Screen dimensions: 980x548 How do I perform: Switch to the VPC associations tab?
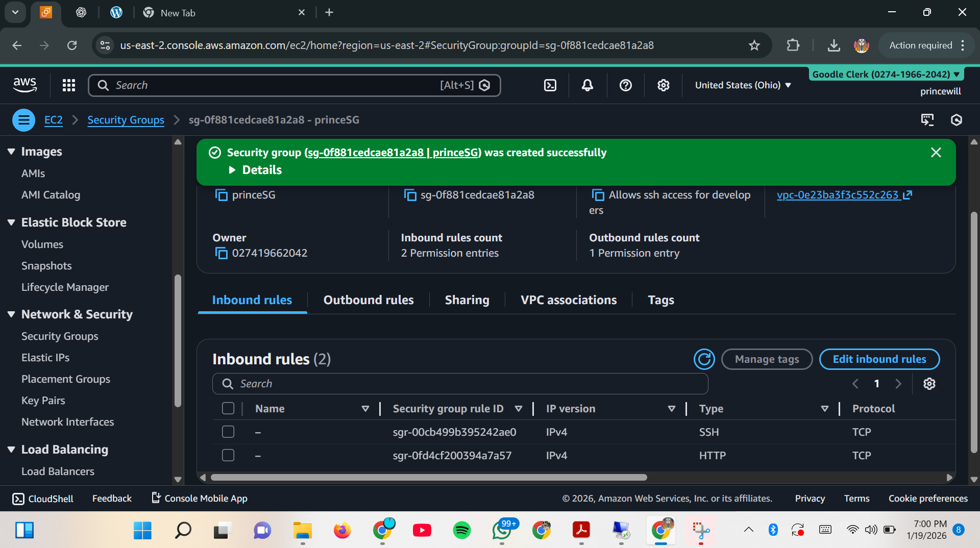click(x=569, y=300)
